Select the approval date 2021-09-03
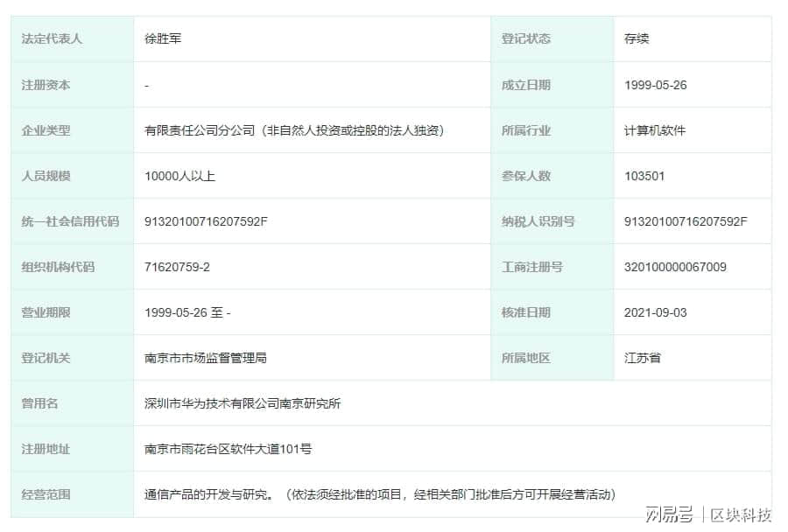 point(655,312)
